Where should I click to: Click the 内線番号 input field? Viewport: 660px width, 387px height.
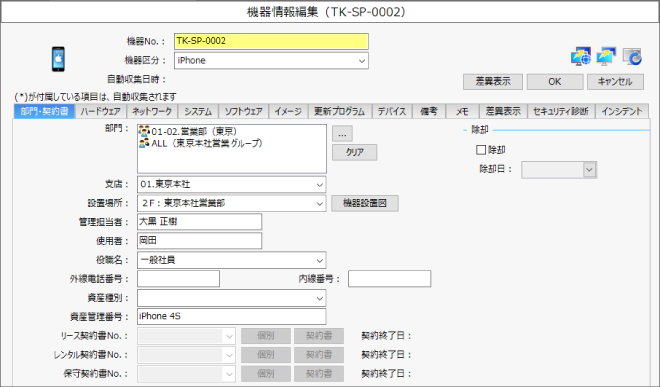(389, 279)
